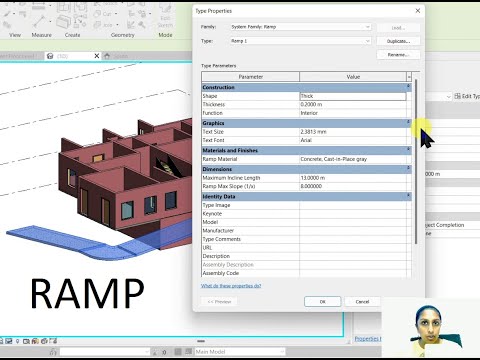Open the Properties help link behind dialog
This screenshot has width=480, height=360.
click(x=367, y=339)
